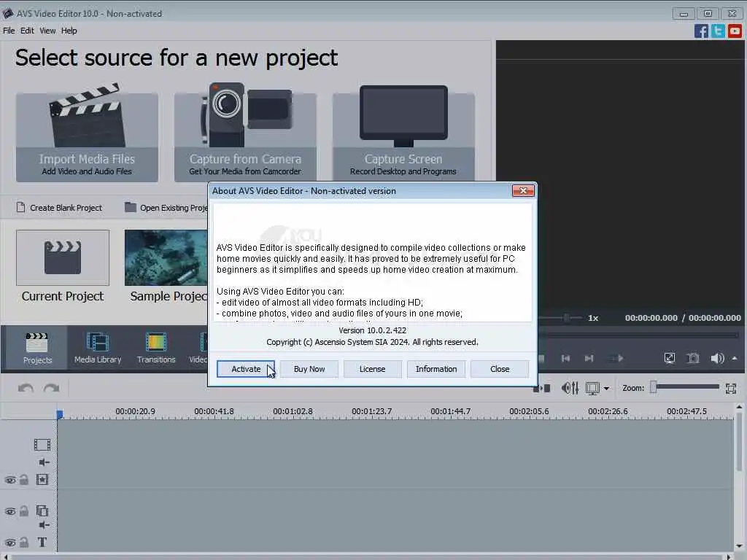The image size is (747, 560).
Task: Click the timeline horizontal scrollbar
Action: tap(367, 556)
